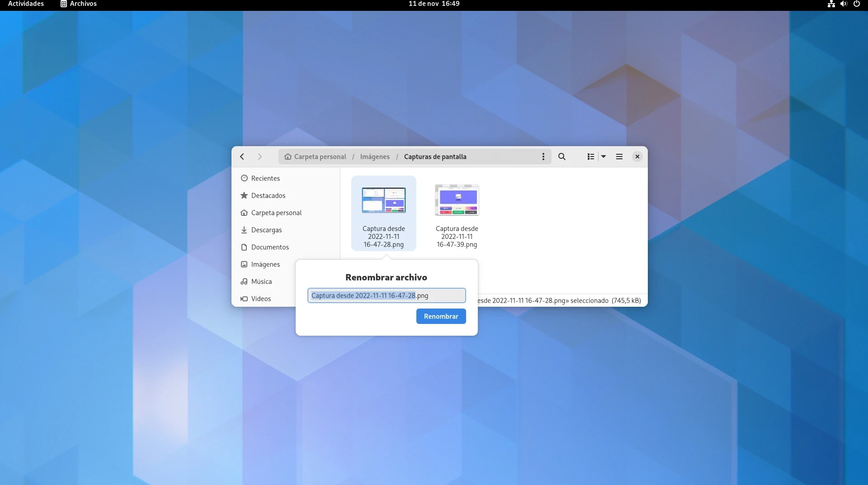Screen dimensions: 868x485
Task: Open the Actividades overview
Action: click(26, 4)
